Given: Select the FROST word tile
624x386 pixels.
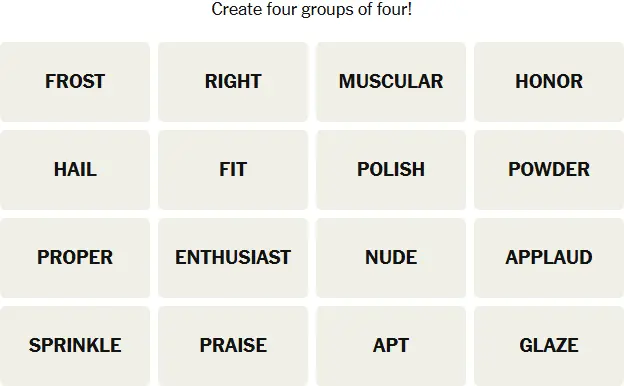Looking at the screenshot, I should (75, 82).
